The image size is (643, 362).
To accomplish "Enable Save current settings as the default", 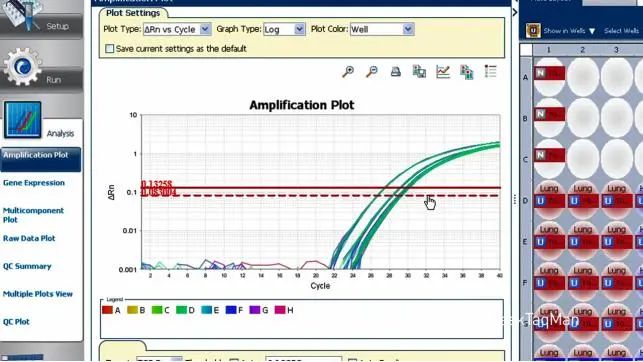I will click(109, 49).
